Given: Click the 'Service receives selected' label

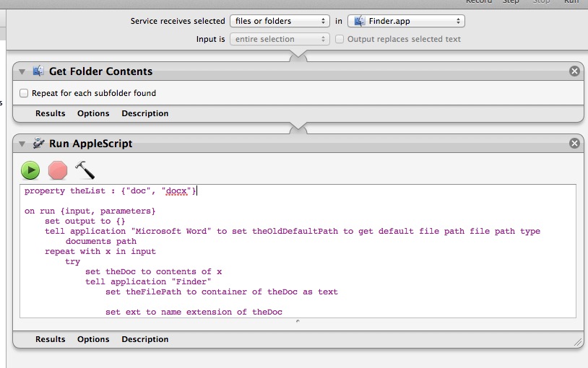Looking at the screenshot, I should (x=178, y=21).
